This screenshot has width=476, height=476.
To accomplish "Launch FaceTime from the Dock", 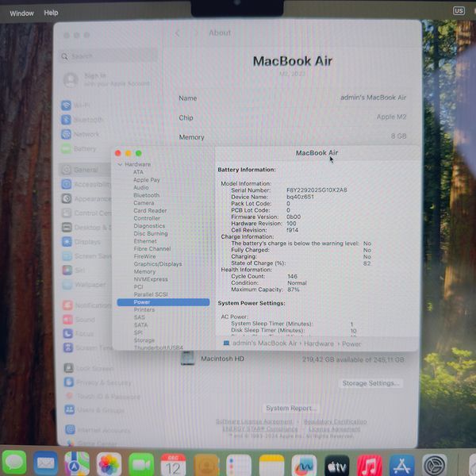I will pos(141,464).
